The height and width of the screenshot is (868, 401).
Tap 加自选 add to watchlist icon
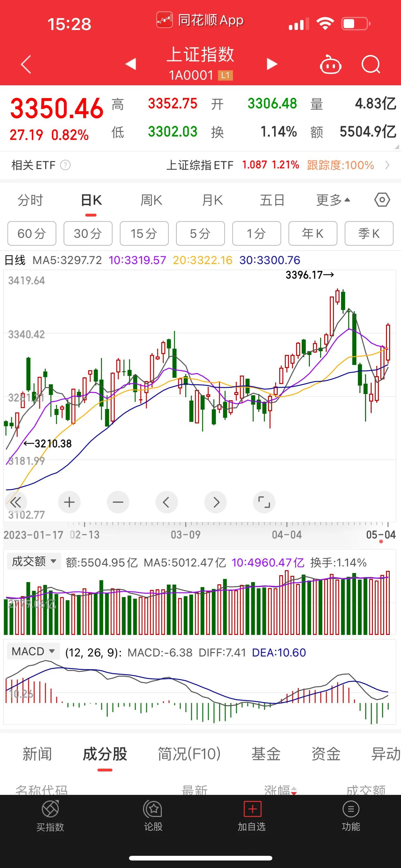pyautogui.click(x=252, y=809)
